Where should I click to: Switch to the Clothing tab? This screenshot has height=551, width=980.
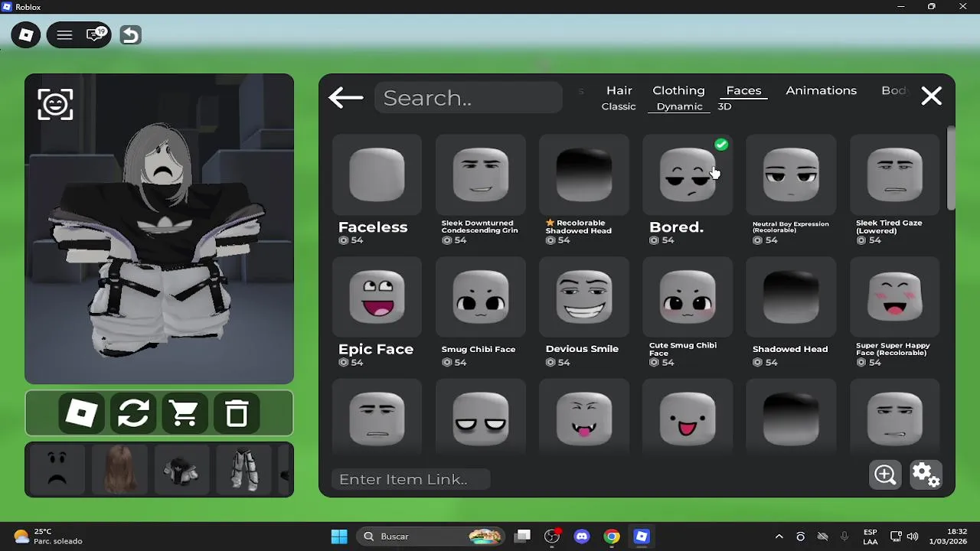pyautogui.click(x=678, y=90)
